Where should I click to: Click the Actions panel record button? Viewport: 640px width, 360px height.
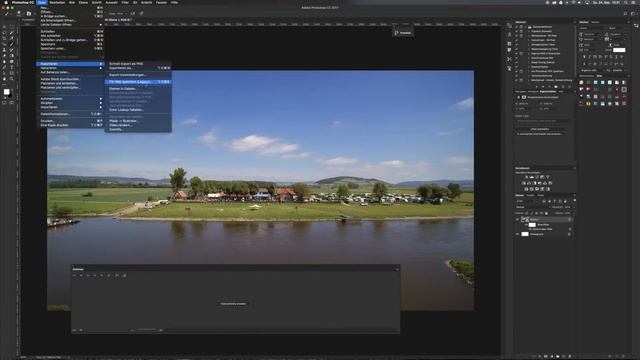(543, 87)
